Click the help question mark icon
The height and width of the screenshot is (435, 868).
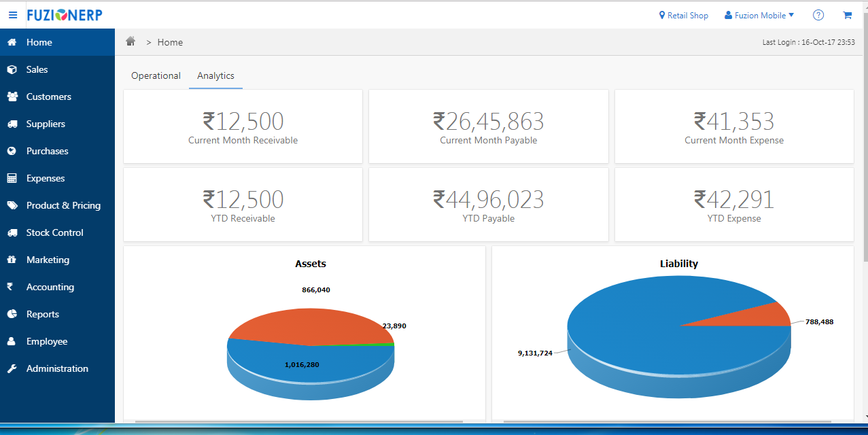click(x=818, y=15)
